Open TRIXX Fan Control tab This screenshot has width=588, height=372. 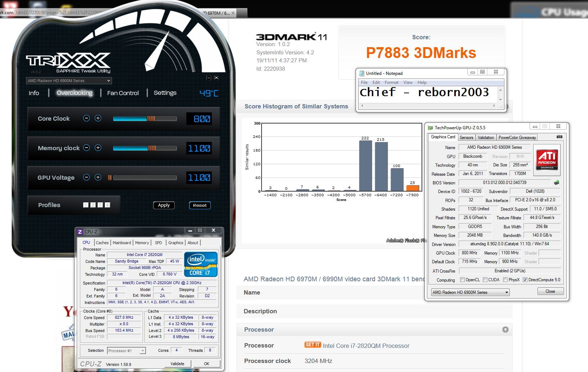point(123,93)
